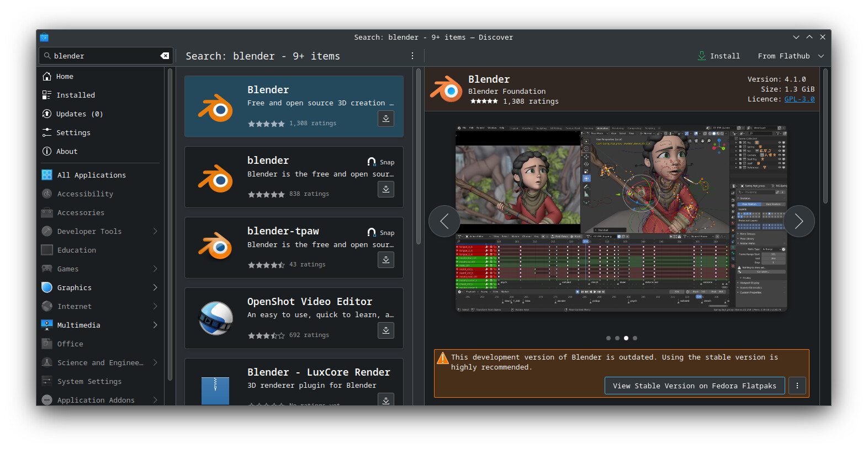Open the GPL-3.0 licence link
Image resolution: width=868 pixels, height=449 pixels.
pyautogui.click(x=800, y=99)
